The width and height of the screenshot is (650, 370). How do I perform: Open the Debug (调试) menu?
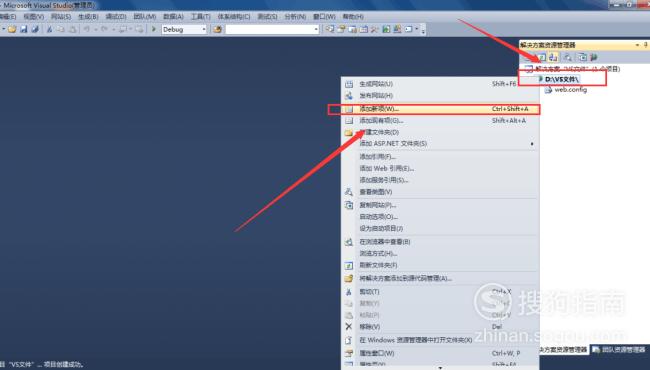[x=116, y=17]
